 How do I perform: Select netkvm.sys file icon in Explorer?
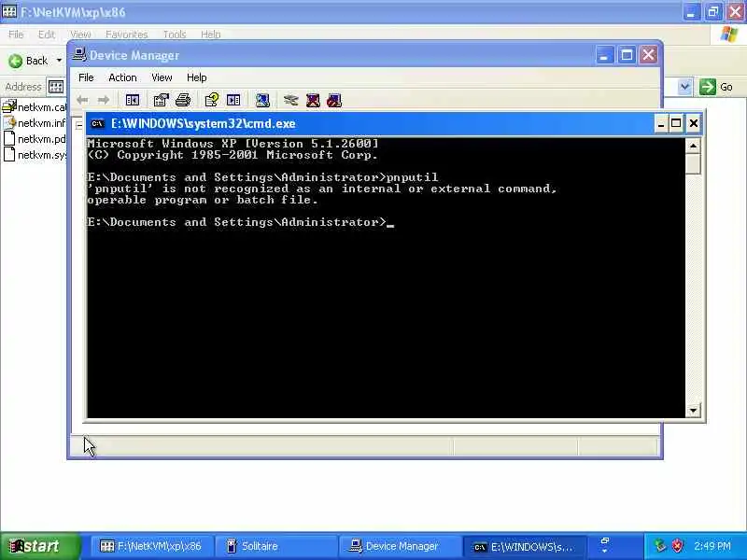pos(9,154)
